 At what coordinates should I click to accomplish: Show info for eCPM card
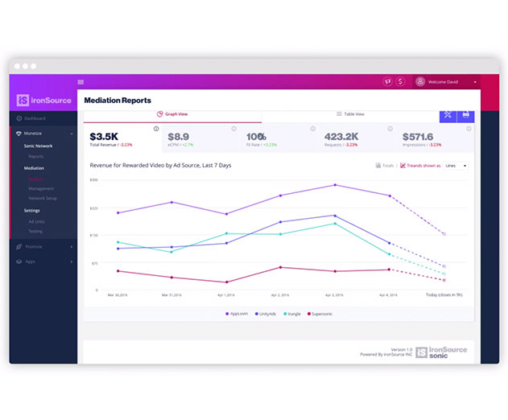[x=234, y=129]
